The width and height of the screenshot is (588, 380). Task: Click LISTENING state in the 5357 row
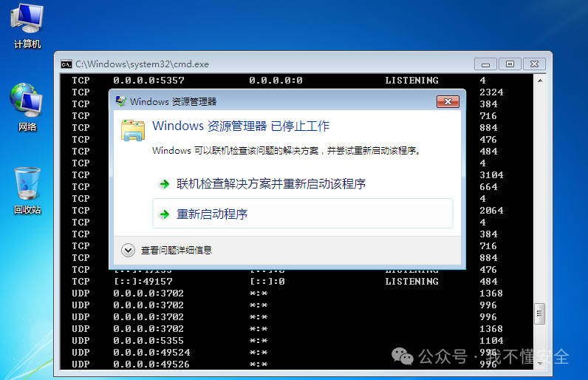coord(411,81)
